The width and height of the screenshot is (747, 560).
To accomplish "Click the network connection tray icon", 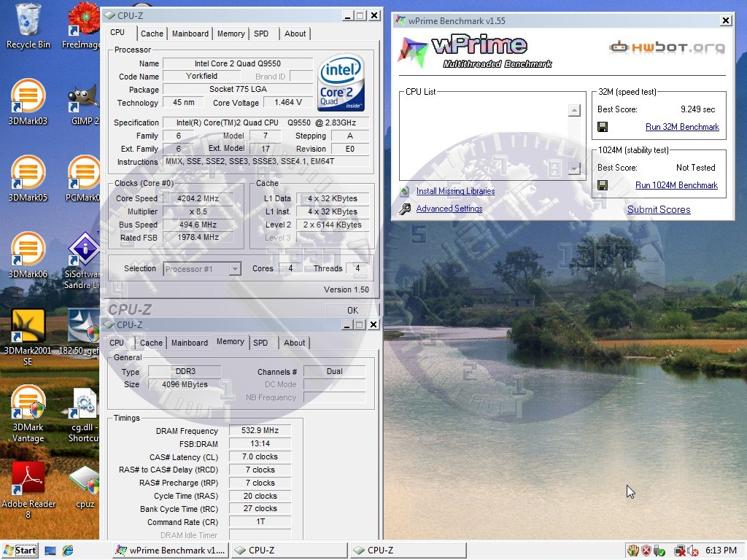I will click(x=680, y=551).
